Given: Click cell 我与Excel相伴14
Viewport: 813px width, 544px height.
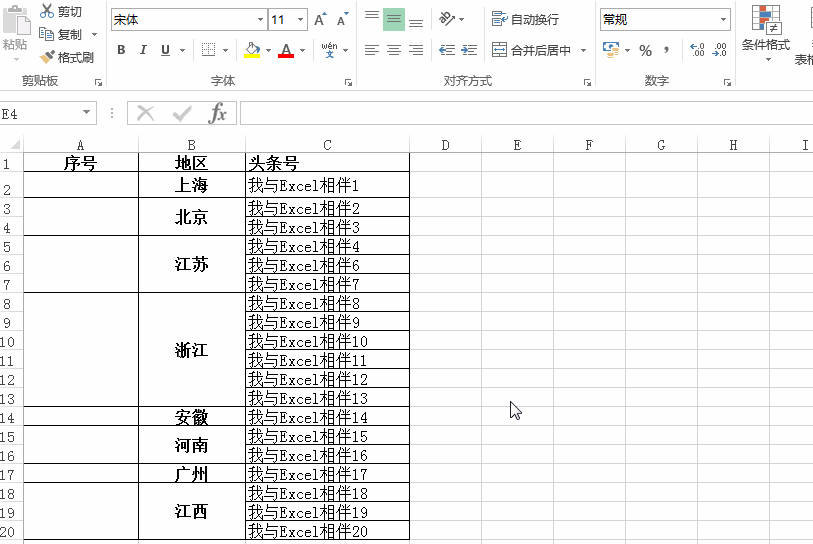Looking at the screenshot, I should pos(327,417).
